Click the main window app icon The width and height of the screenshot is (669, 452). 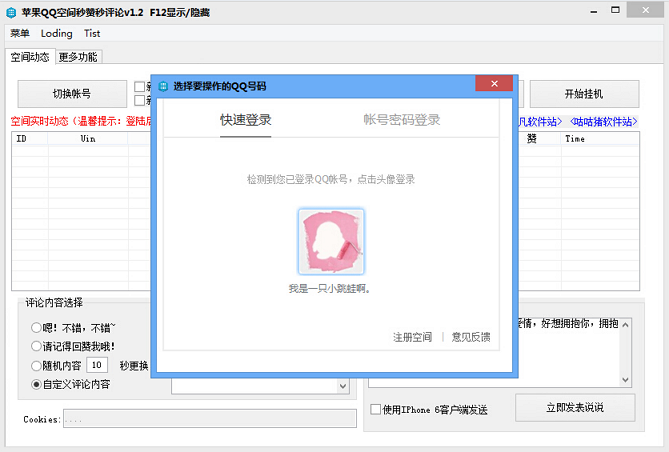[x=11, y=12]
